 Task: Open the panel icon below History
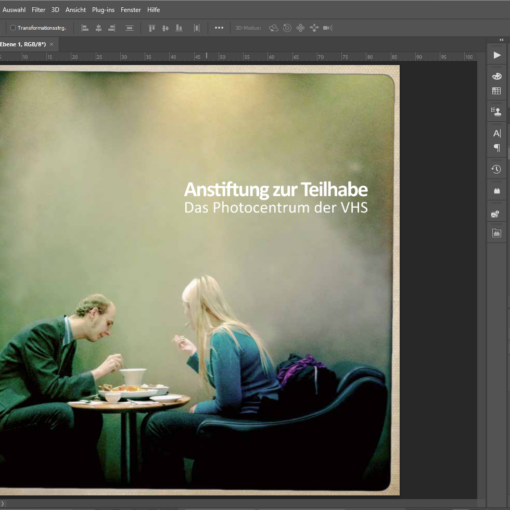[x=497, y=191]
